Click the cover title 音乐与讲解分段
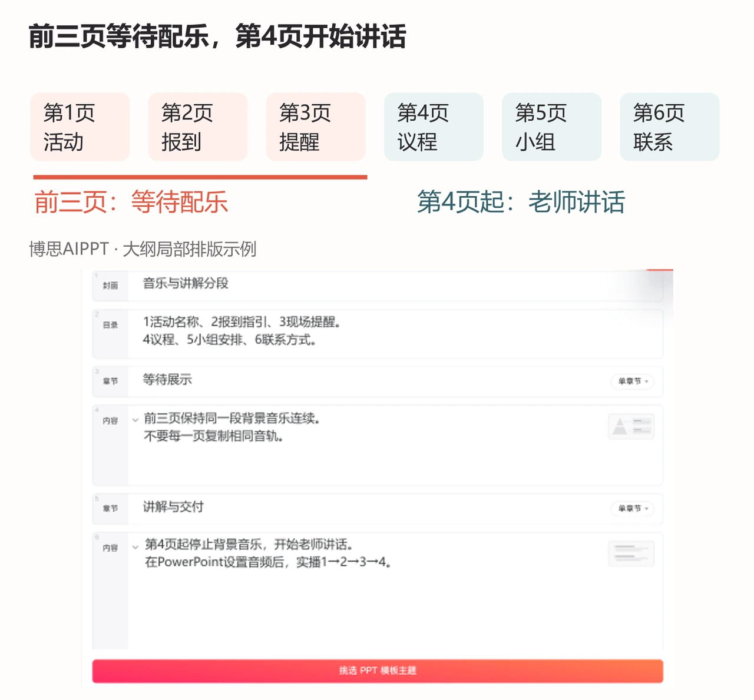The width and height of the screenshot is (754, 700). click(x=186, y=283)
